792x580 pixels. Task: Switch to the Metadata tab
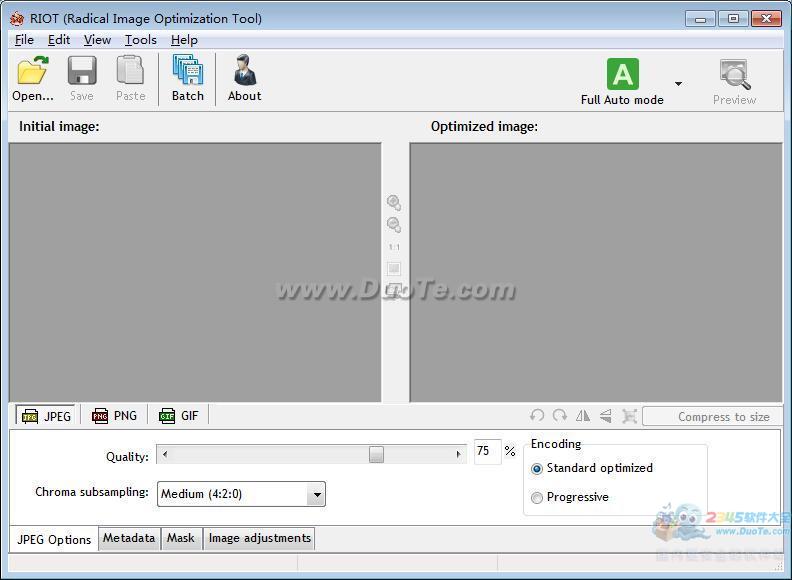(x=129, y=538)
